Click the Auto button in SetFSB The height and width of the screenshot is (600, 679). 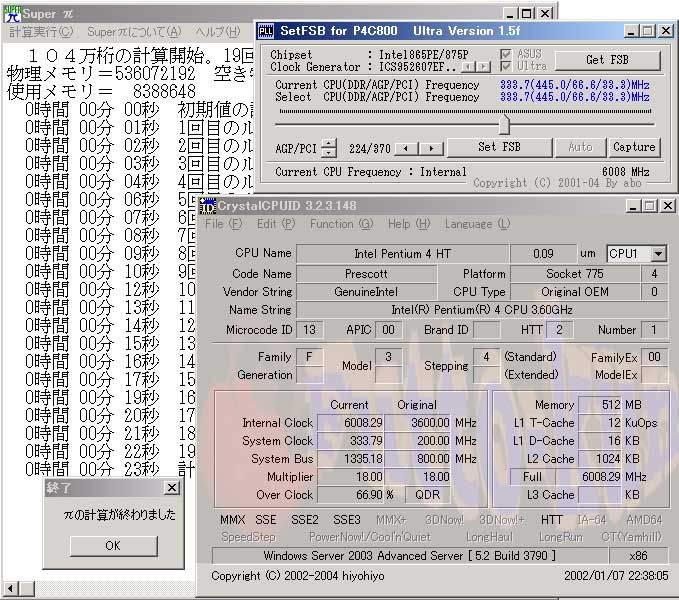pyautogui.click(x=580, y=147)
